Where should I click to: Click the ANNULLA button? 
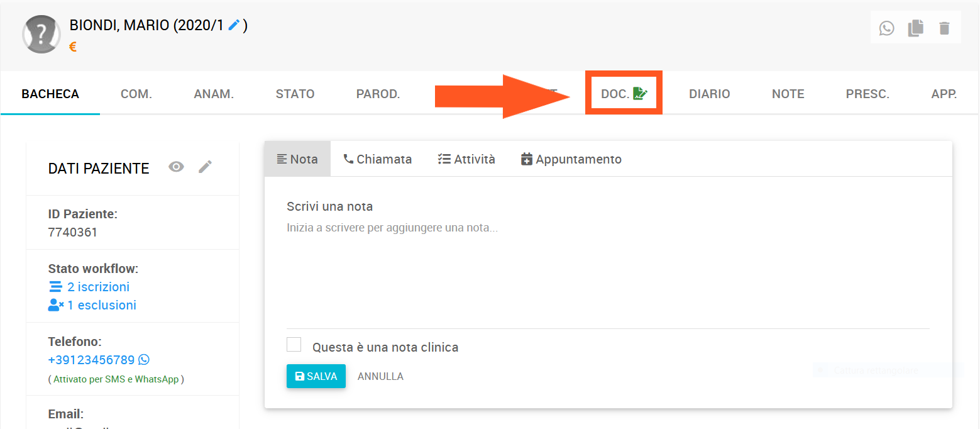point(380,376)
